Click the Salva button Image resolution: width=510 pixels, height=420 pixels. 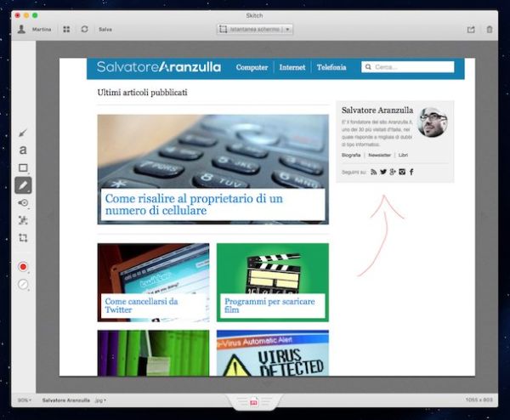pyautogui.click(x=105, y=30)
